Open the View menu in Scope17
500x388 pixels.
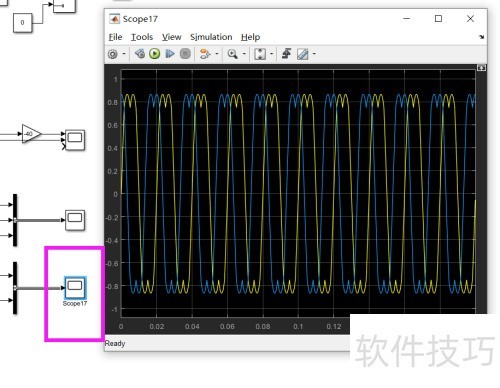click(171, 37)
